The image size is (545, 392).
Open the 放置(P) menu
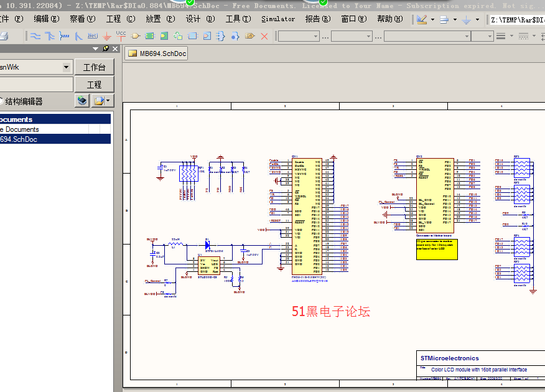[161, 19]
